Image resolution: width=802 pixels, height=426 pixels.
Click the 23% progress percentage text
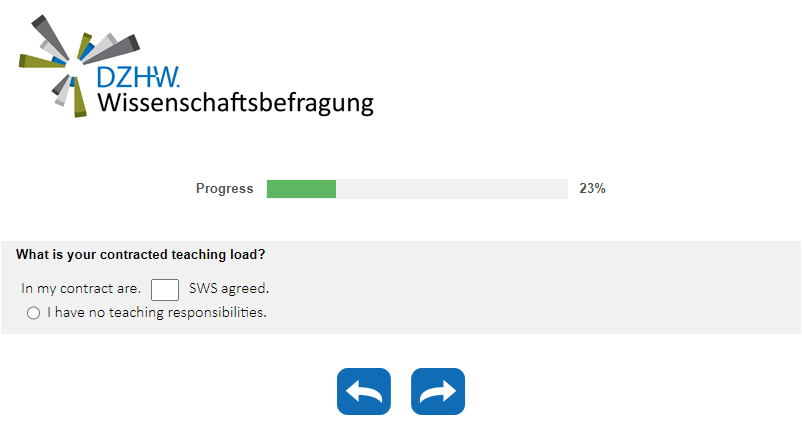click(593, 188)
